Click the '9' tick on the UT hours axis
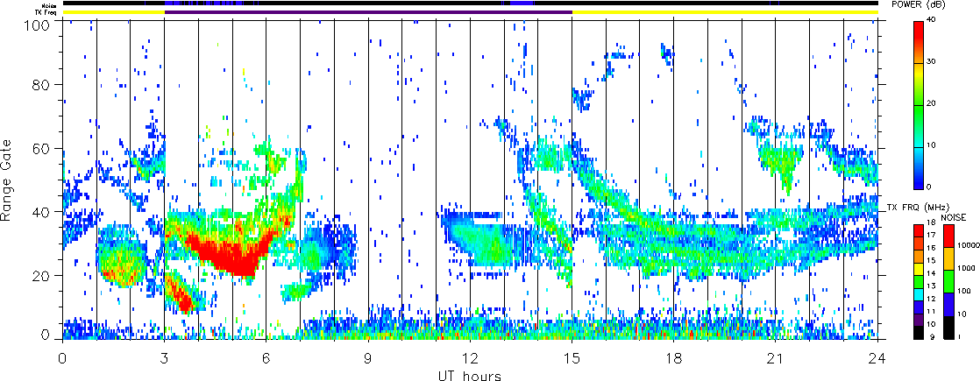Screen dimensions: 980x381 pyautogui.click(x=368, y=358)
